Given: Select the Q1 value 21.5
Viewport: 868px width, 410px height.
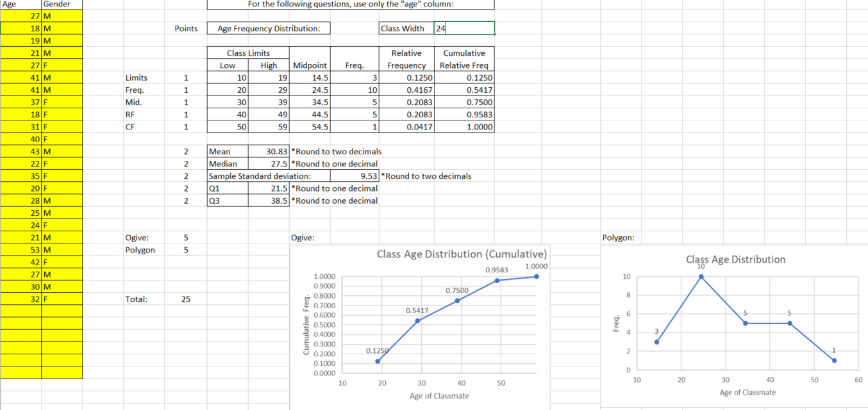Looking at the screenshot, I should [x=269, y=188].
